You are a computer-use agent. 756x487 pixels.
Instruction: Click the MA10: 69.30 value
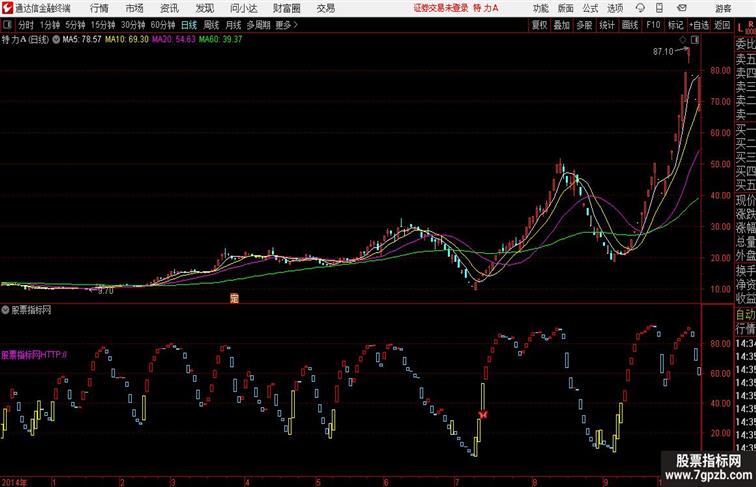[127, 40]
